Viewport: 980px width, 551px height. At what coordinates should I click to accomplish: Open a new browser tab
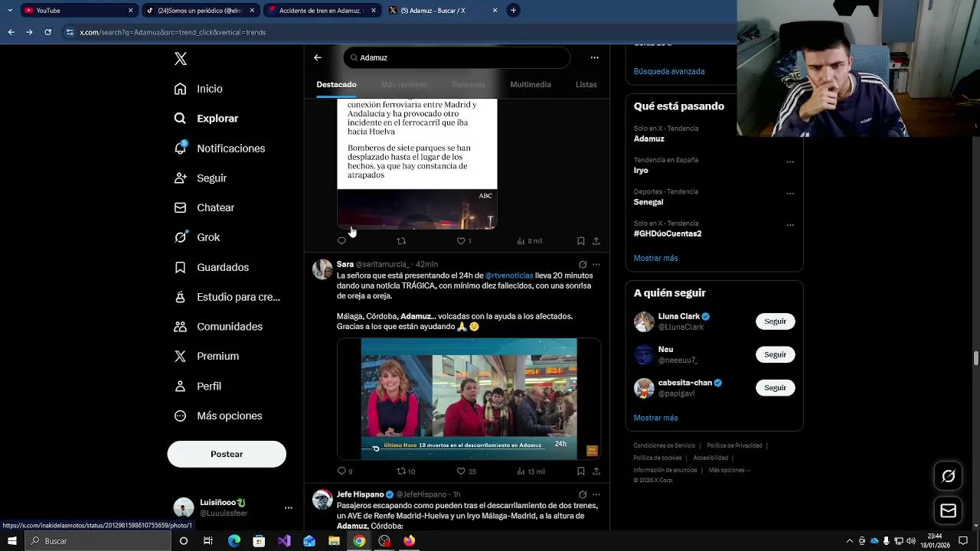(513, 11)
